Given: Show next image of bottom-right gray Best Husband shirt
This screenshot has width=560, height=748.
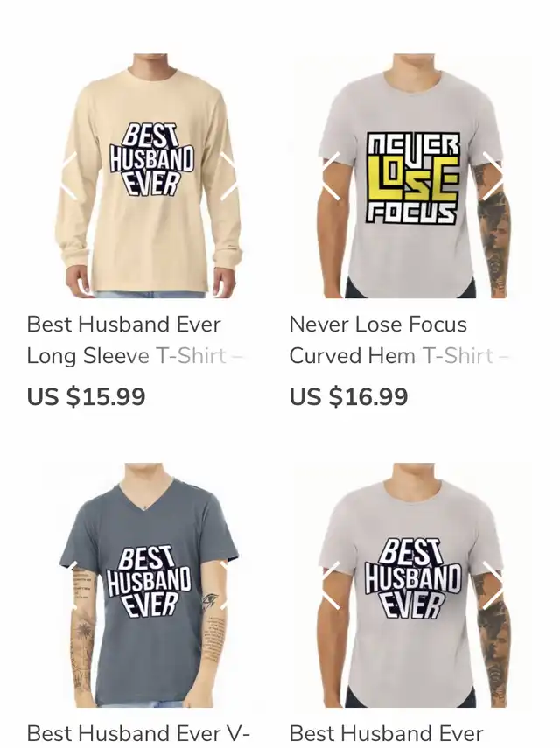Looking at the screenshot, I should click(491, 585).
